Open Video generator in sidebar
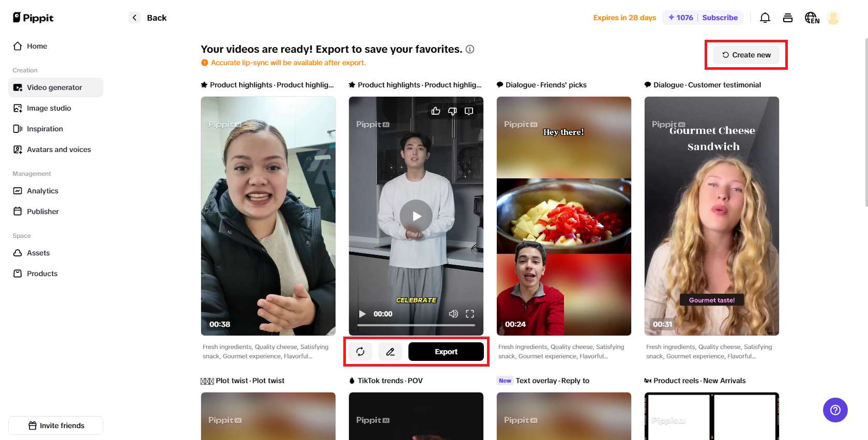Screen dimensions: 868x440 [56, 87]
